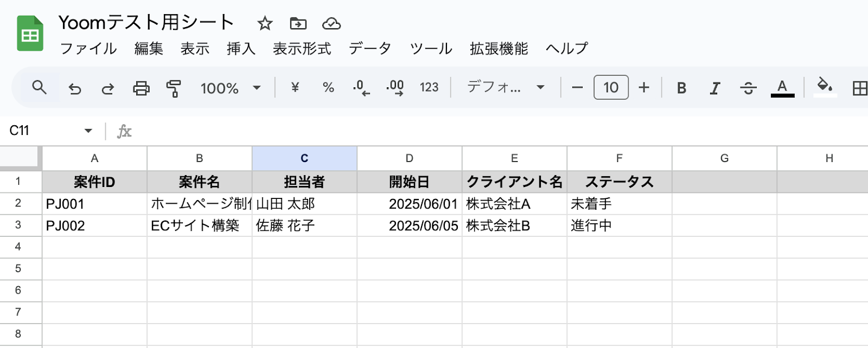Open the データ menu

click(x=370, y=48)
